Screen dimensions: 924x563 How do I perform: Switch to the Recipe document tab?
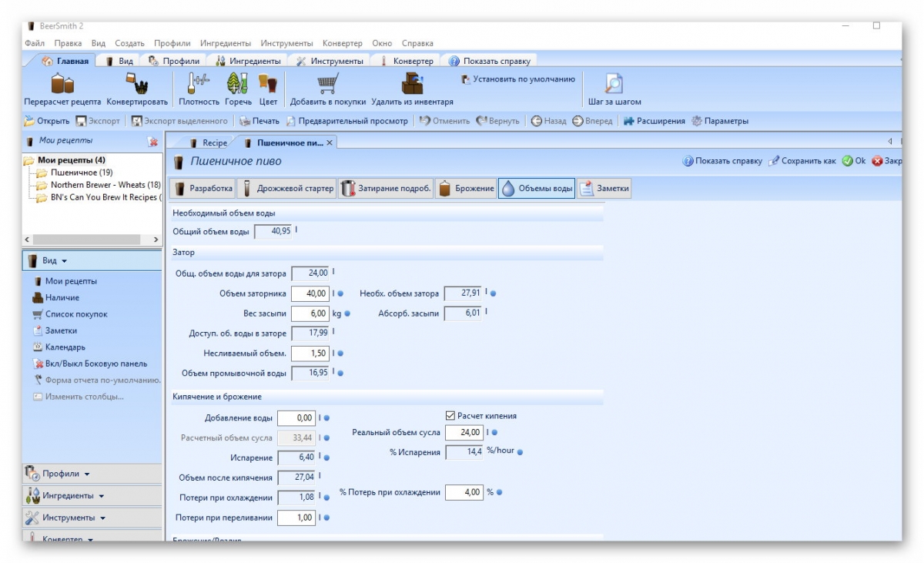[x=208, y=142]
